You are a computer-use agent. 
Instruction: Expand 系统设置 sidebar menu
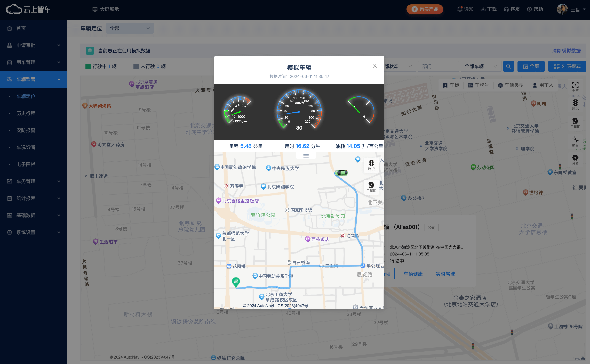[x=33, y=232]
